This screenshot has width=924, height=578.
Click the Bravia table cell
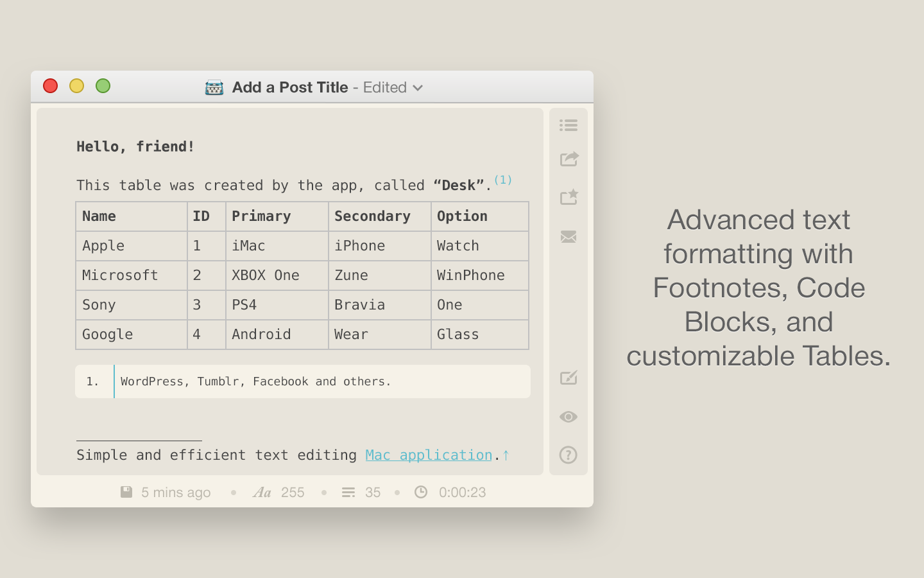380,305
